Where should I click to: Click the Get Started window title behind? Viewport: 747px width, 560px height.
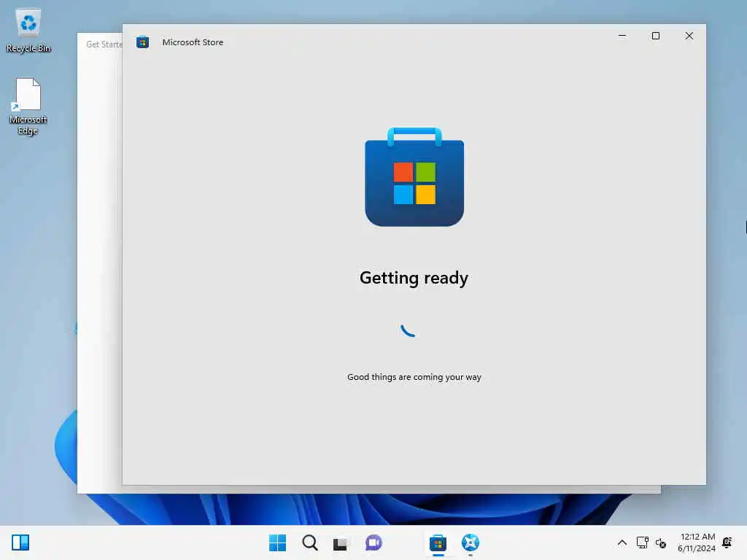tap(104, 44)
